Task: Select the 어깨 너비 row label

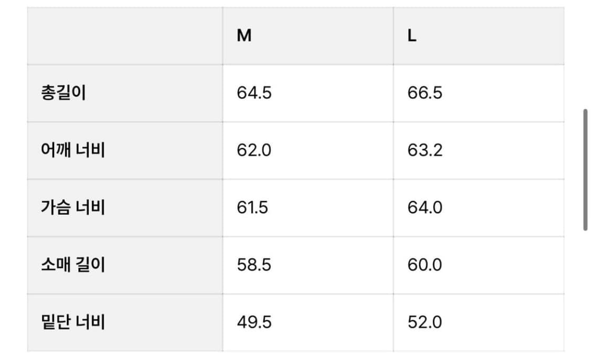Action: click(73, 150)
